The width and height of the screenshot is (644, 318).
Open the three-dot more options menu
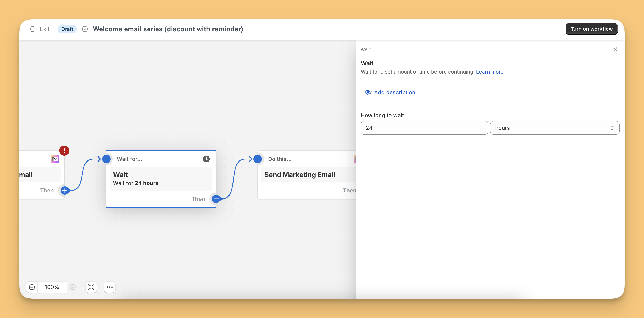(110, 287)
